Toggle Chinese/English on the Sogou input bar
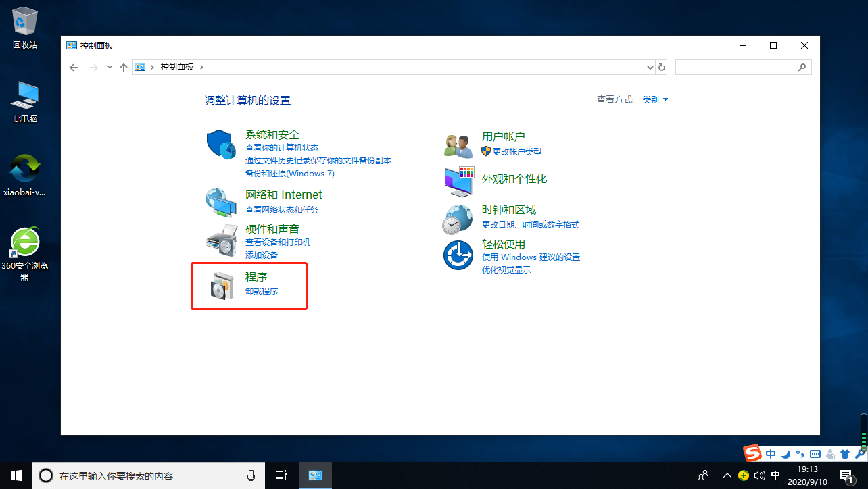Viewport: 868px width, 489px height. point(771,454)
